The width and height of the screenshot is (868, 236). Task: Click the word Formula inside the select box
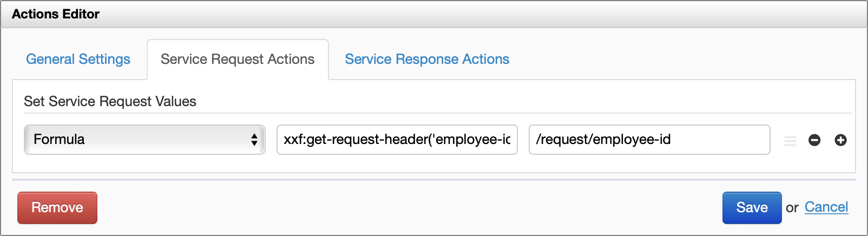coord(59,140)
